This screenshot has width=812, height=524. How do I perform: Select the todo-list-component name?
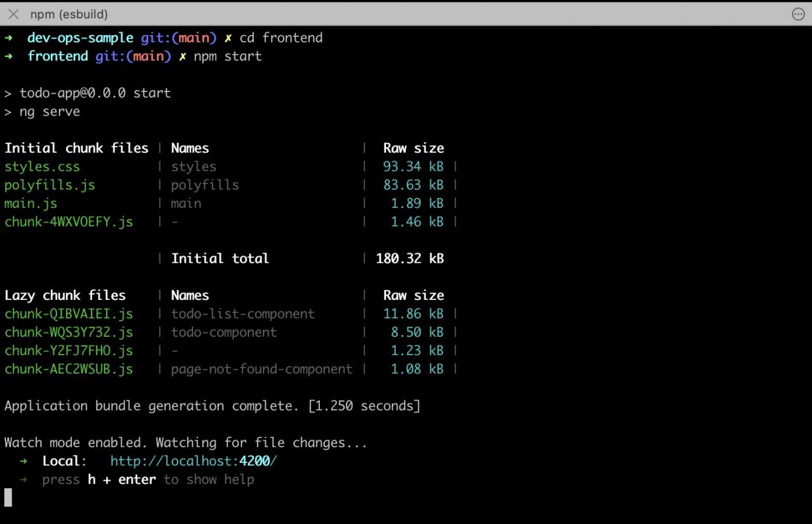243,314
